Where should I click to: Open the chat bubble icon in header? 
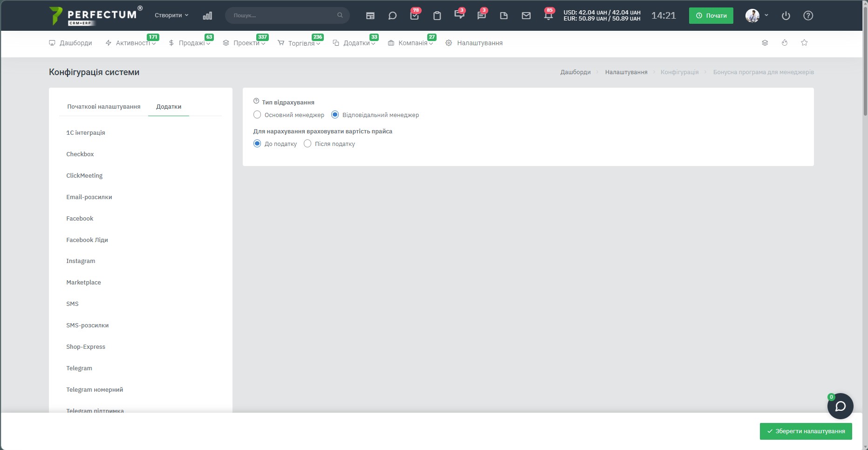[392, 15]
